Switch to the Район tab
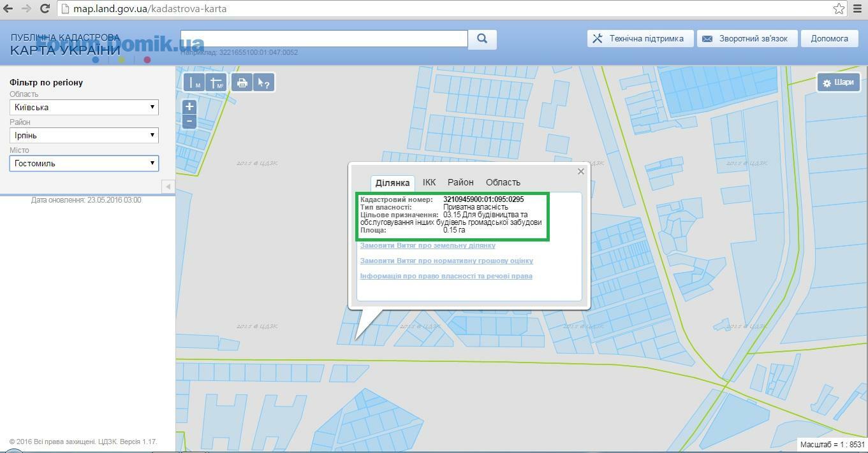The image size is (868, 453). pos(460,182)
